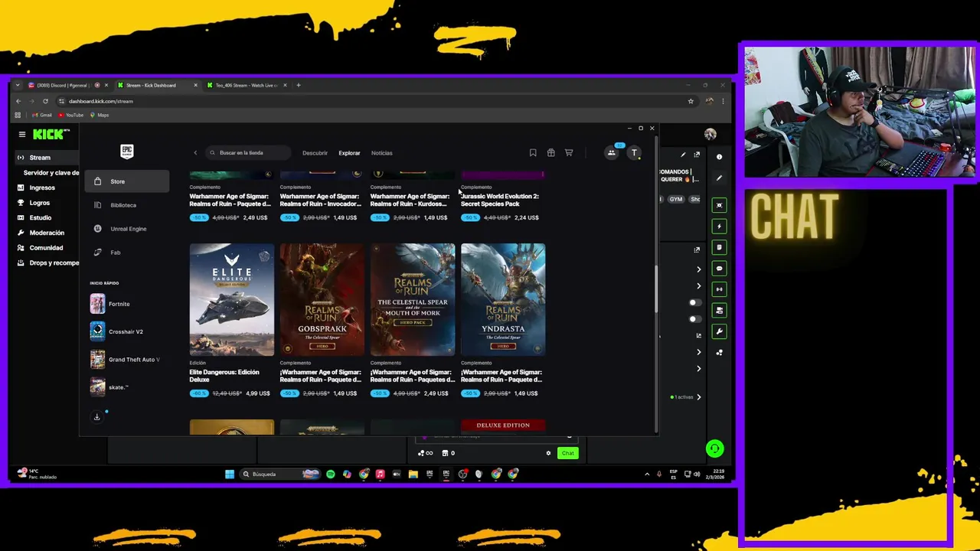The height and width of the screenshot is (551, 980).
Task: Open Elite Dangerous Edición Deluxe thumbnail
Action: 232,299
